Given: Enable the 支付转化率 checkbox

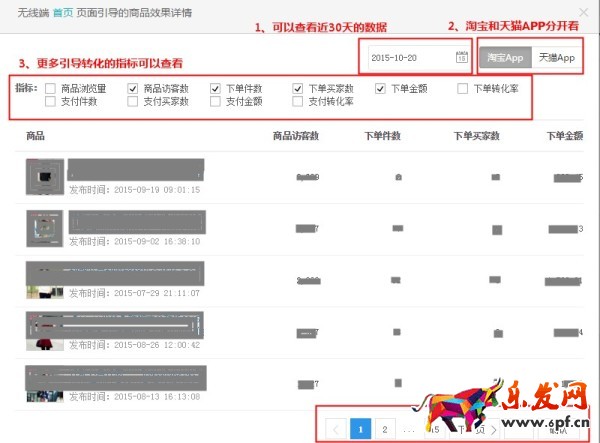Looking at the screenshot, I should pyautogui.click(x=298, y=102).
